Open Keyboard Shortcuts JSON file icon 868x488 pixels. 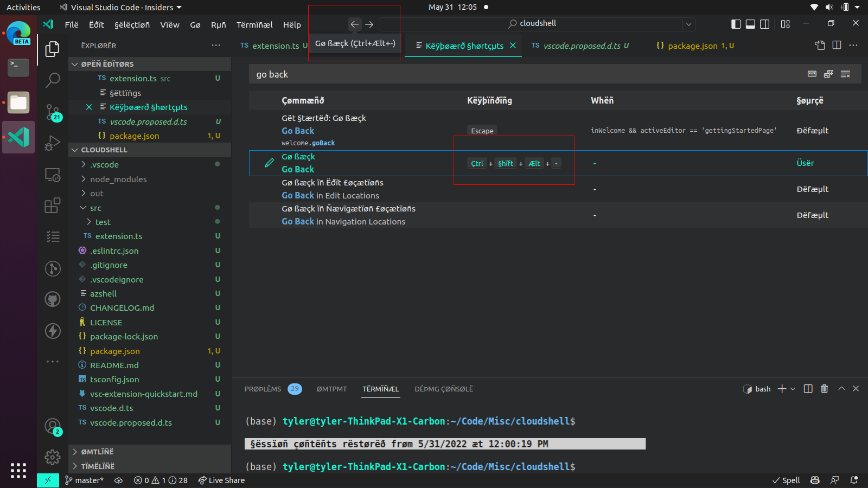point(820,45)
